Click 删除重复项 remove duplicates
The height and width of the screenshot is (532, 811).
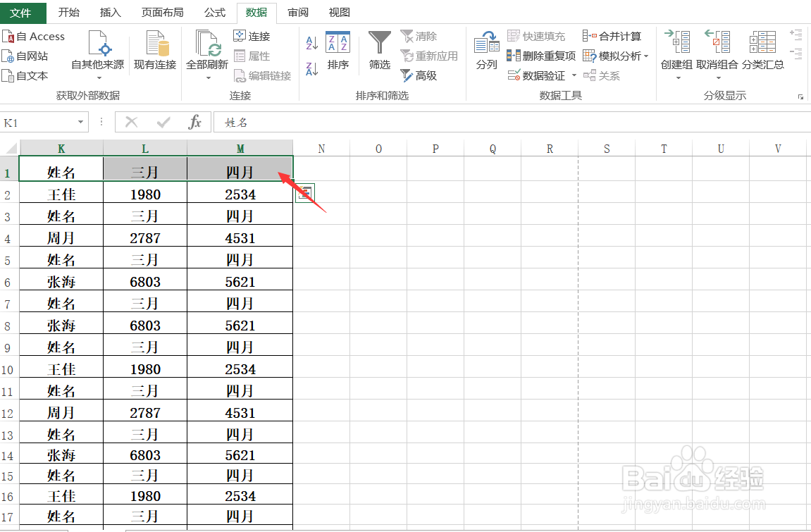[541, 56]
